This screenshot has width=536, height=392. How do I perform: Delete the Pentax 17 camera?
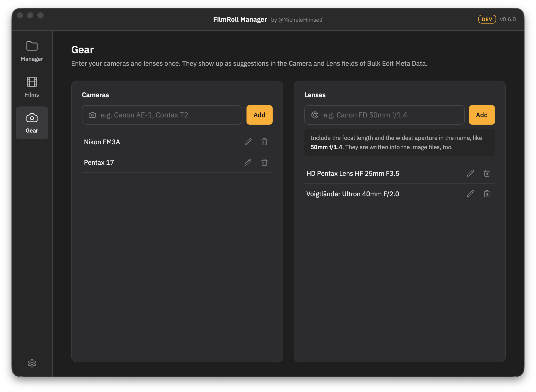(x=264, y=162)
